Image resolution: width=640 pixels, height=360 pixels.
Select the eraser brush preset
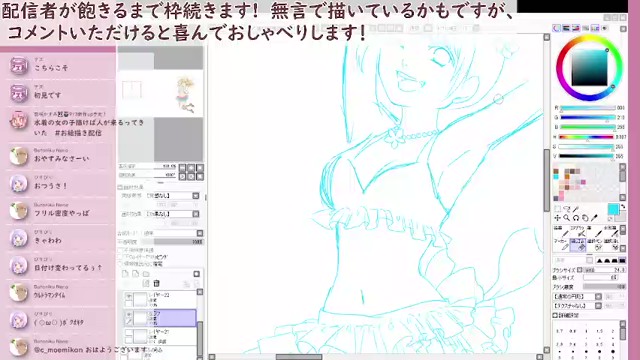[578, 245]
